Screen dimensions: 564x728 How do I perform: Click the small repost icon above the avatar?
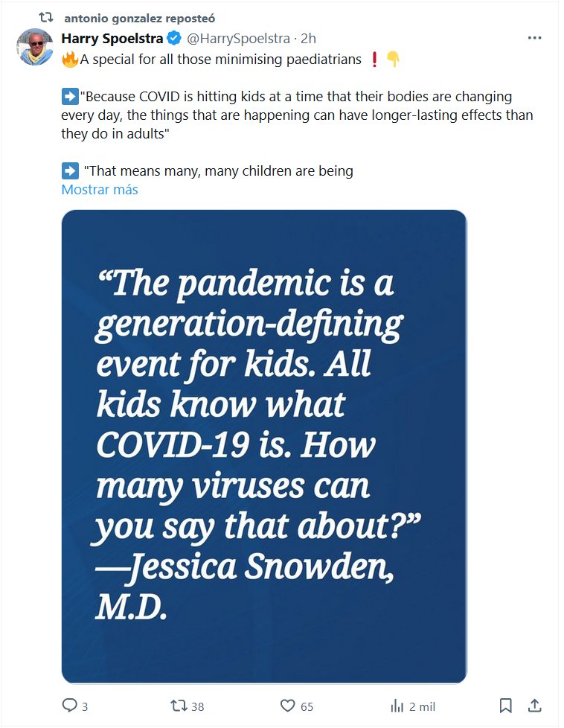point(46,18)
